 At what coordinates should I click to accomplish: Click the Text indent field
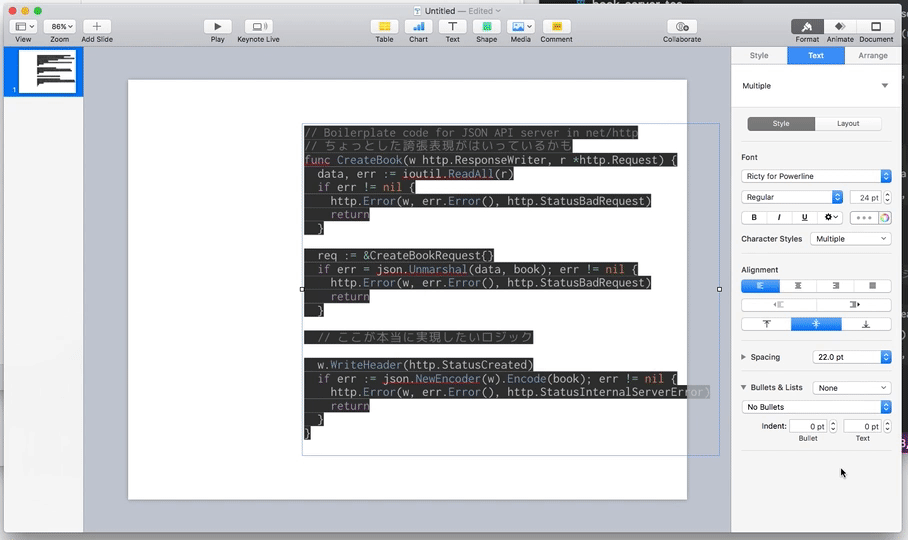(x=862, y=427)
